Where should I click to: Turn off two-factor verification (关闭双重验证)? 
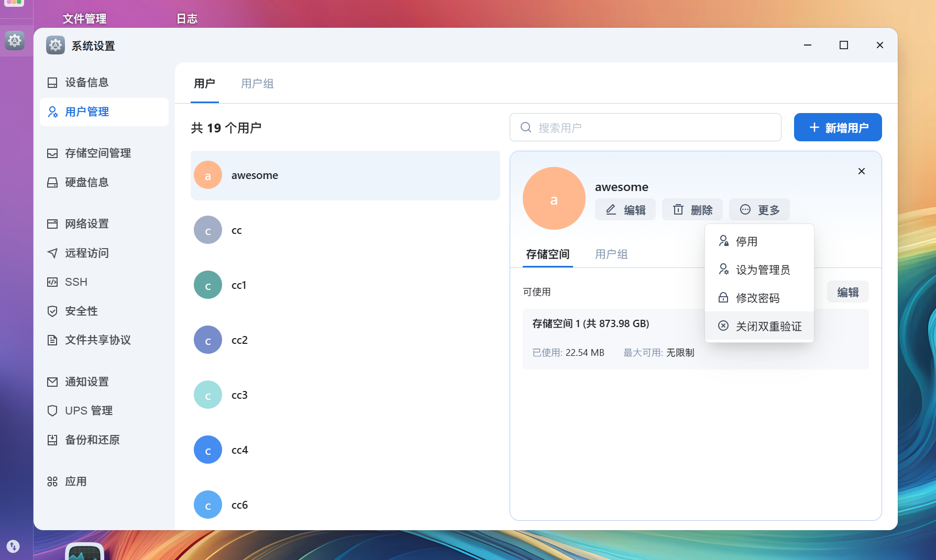(x=768, y=327)
